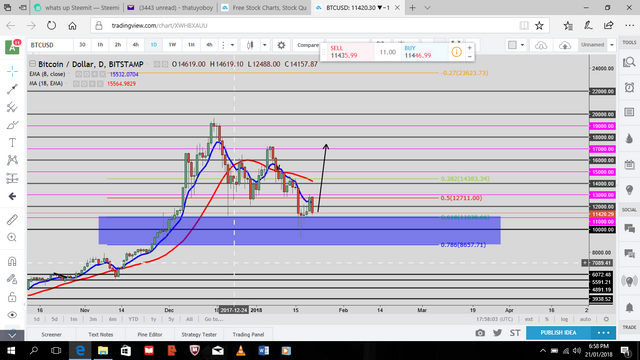Image resolution: width=640 pixels, height=360 pixels.
Task: Toggle auto scale on price axis
Action: pyautogui.click(x=585, y=319)
